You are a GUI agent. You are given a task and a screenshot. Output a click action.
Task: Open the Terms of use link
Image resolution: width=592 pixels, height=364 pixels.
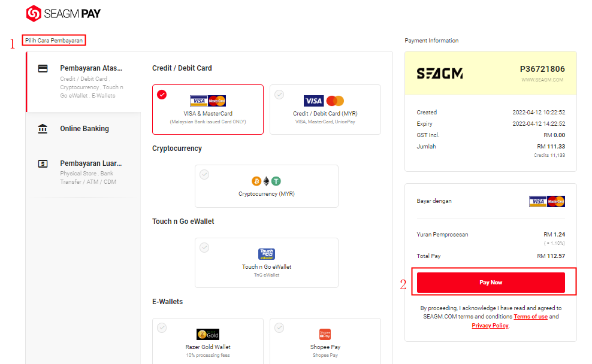coord(530,317)
